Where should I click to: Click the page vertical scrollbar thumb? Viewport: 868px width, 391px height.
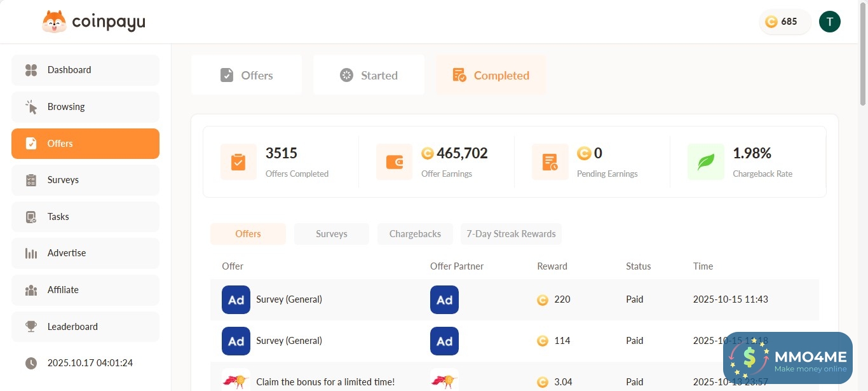point(863,55)
